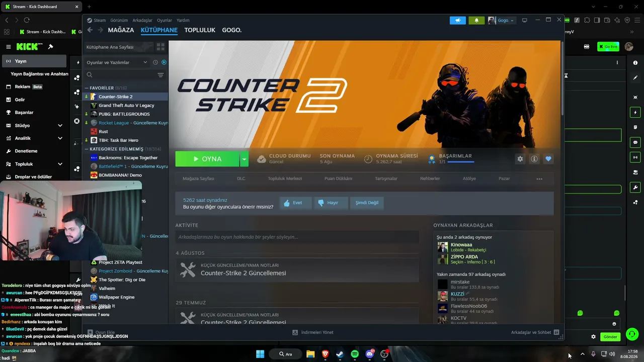Switch library to grid collections view icon
644x362 pixels.
point(160,47)
